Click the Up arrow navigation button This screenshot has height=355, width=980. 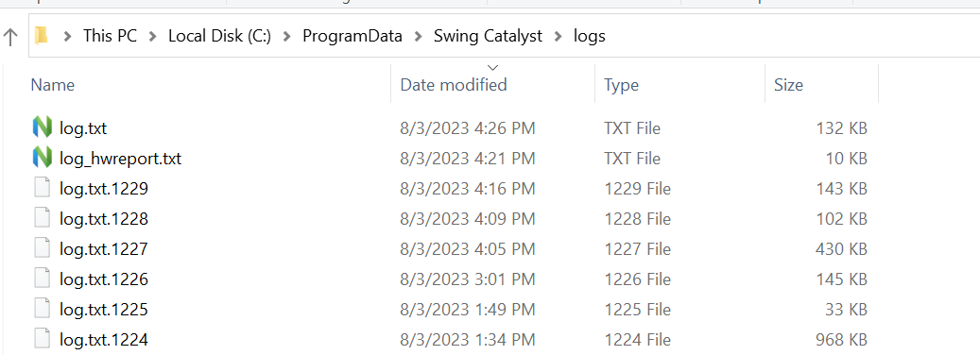(x=10, y=37)
